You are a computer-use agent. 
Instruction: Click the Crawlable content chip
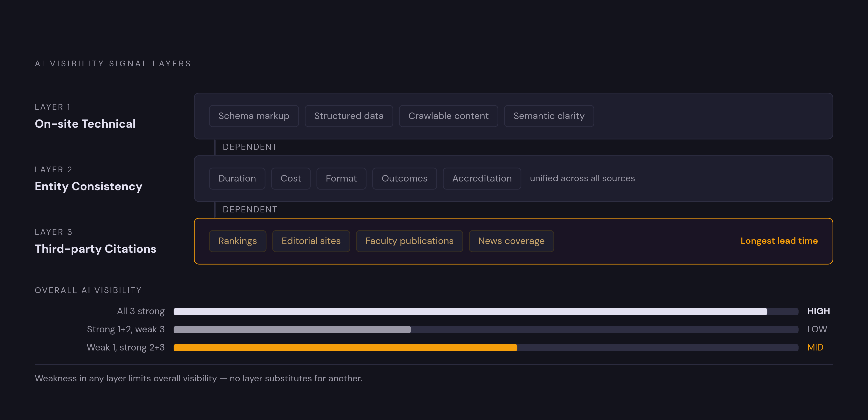448,116
